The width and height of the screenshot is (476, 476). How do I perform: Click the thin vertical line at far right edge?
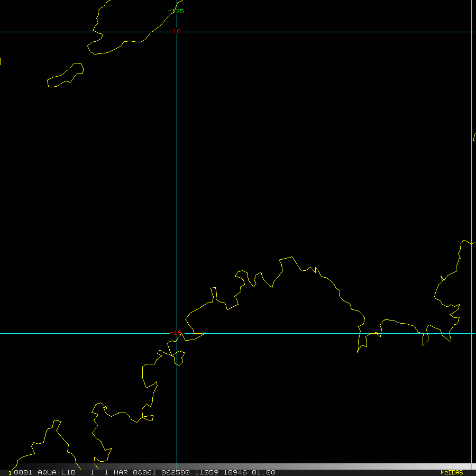click(x=471, y=212)
